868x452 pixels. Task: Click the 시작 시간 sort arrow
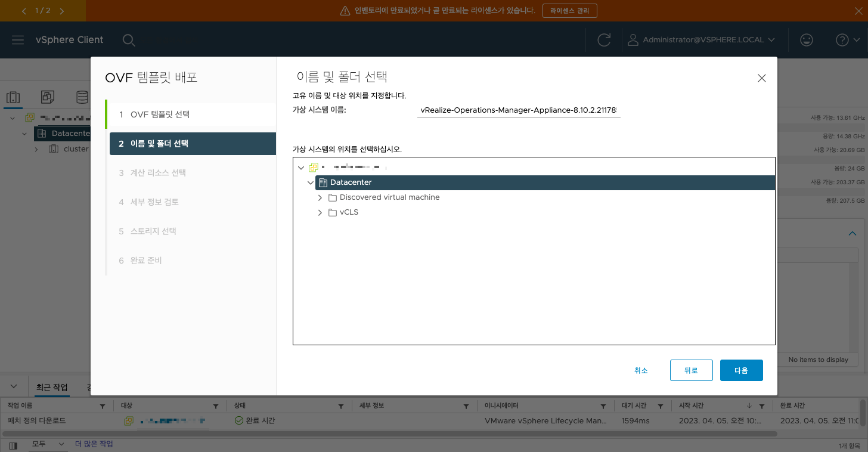point(749,406)
